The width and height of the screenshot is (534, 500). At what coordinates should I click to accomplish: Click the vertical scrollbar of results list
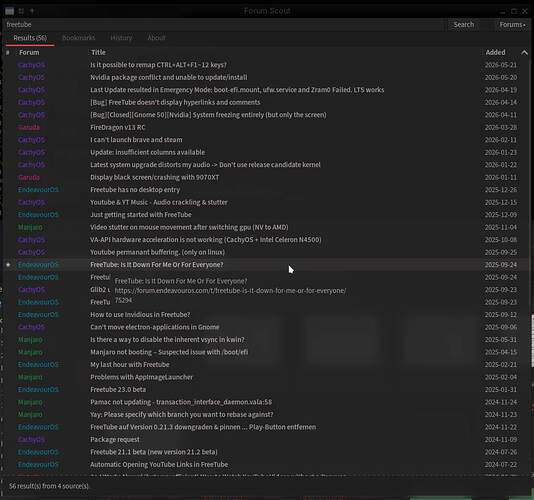[x=532, y=341]
